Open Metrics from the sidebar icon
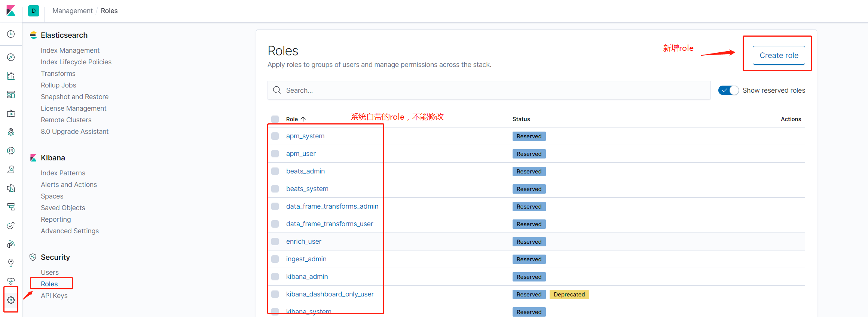The image size is (868, 317). 11,169
